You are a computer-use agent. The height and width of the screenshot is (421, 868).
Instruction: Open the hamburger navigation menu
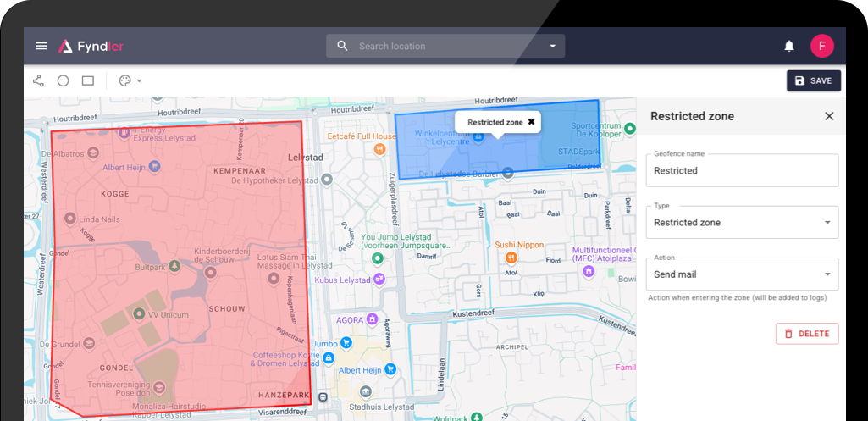(41, 46)
